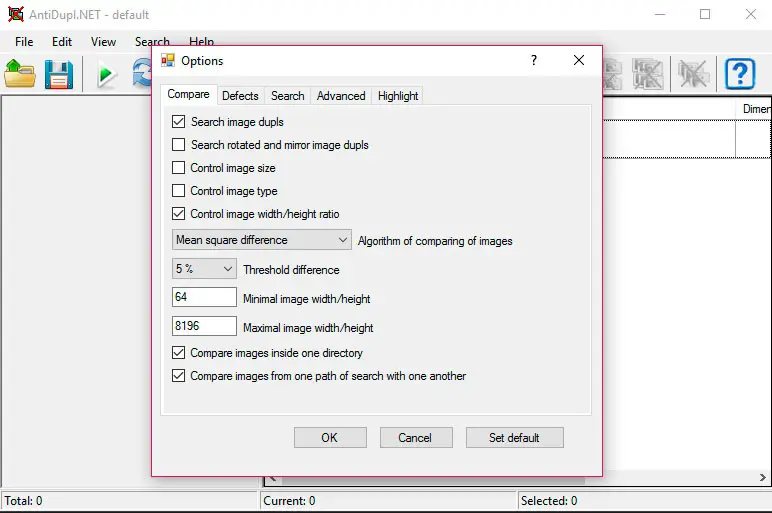The image size is (772, 513).
Task: Click the Current: 0 status text
Action: point(289,501)
